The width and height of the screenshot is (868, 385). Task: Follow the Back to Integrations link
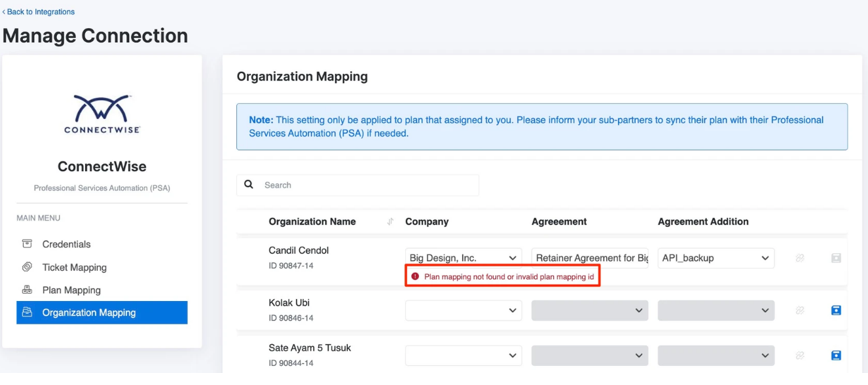(x=38, y=12)
